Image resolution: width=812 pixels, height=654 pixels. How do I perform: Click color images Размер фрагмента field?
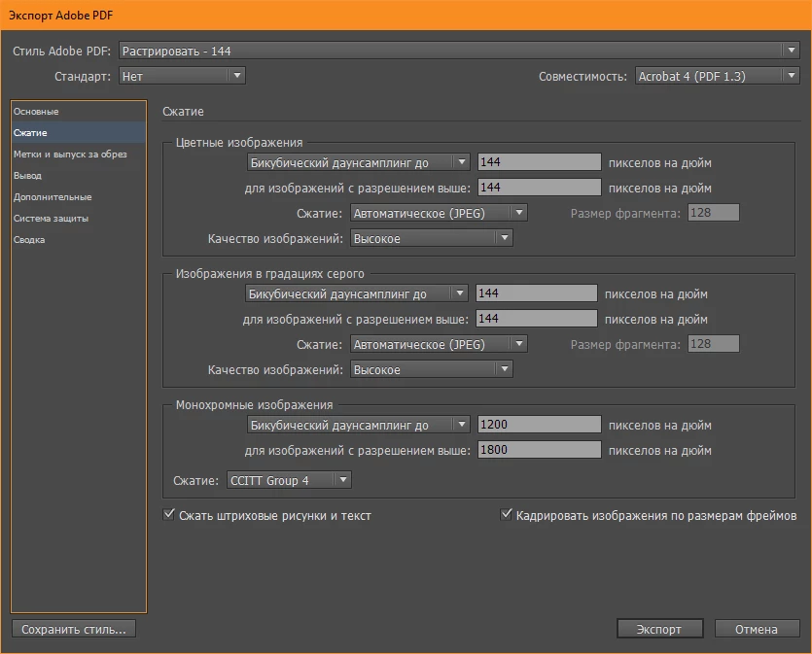[714, 213]
